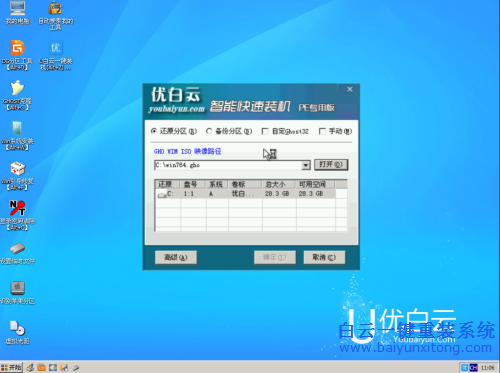Open the set temporary files memory-chip icon
500x373 pixels.
[17, 253]
